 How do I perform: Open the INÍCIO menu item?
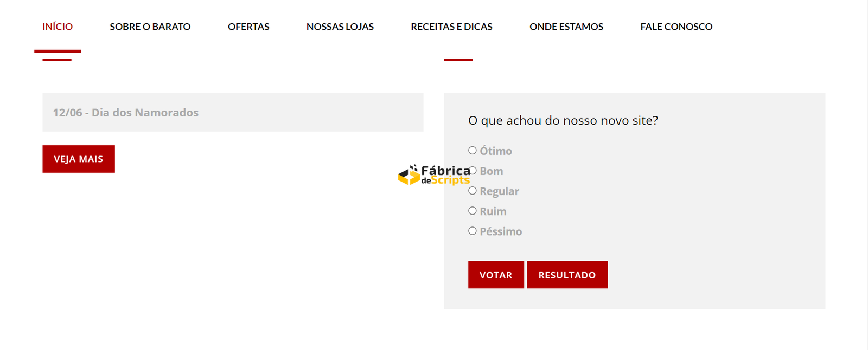[58, 27]
